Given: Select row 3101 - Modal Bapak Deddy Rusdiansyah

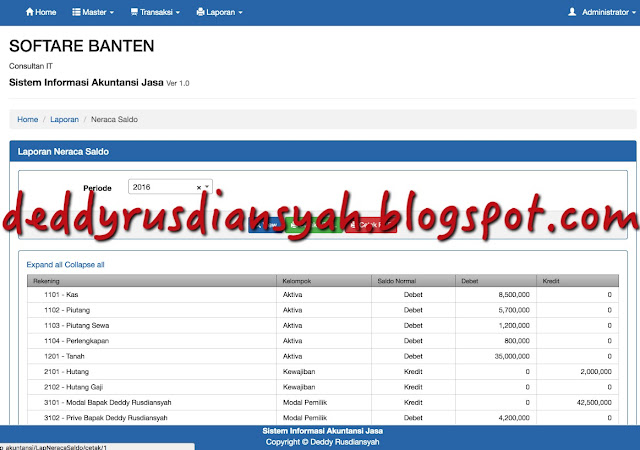Looking at the screenshot, I should (x=323, y=403).
